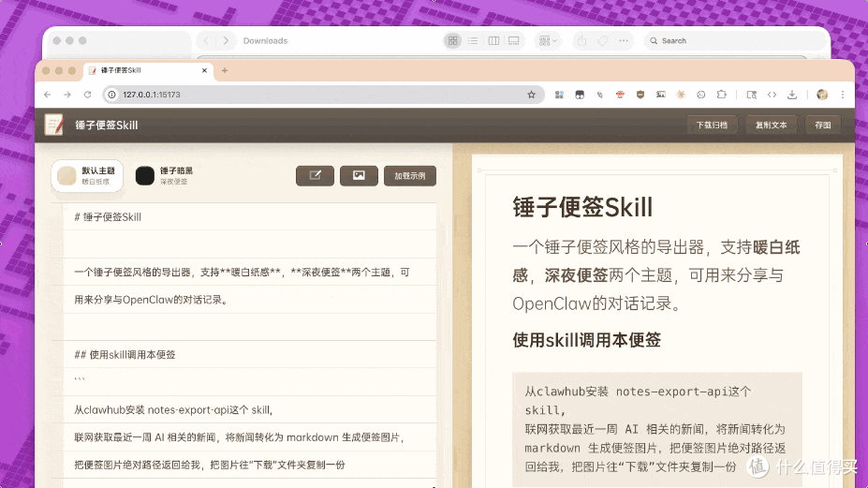Switch Finder to gallery view
This screenshot has height=488, width=868.
pos(514,40)
